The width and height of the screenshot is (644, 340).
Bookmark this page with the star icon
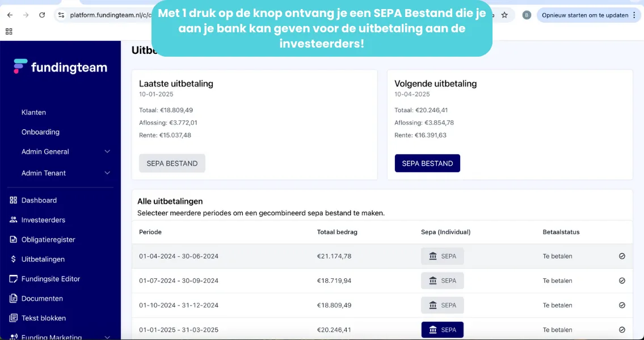pos(504,15)
